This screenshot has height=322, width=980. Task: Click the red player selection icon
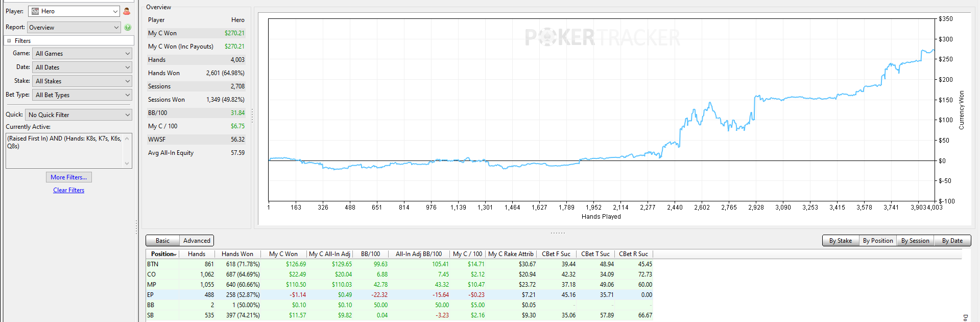(x=127, y=11)
